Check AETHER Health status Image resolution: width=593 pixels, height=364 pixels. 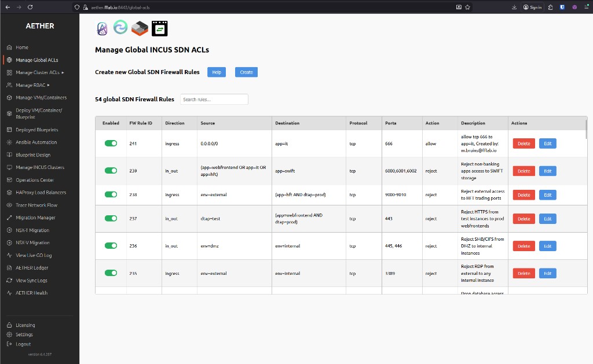(x=32, y=292)
